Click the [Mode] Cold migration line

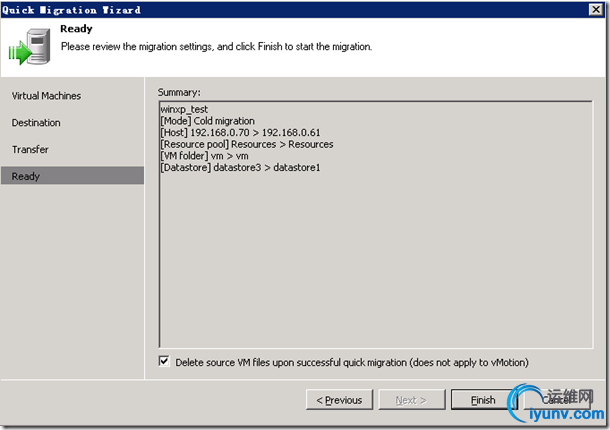(207, 121)
